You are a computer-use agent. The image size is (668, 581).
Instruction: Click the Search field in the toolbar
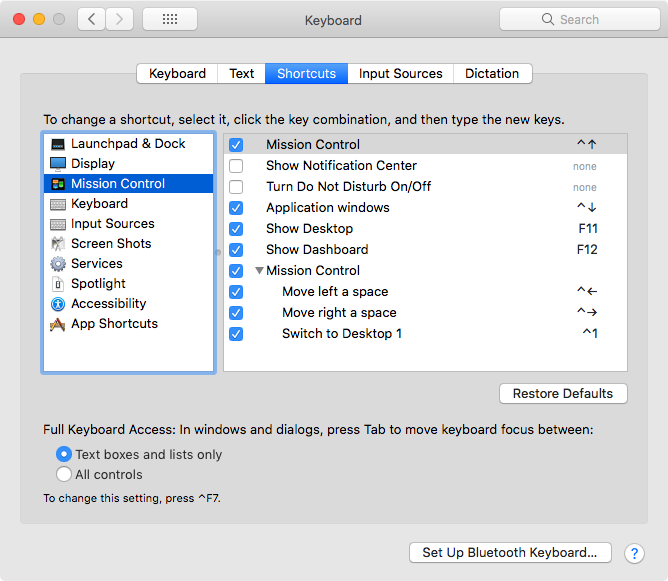tap(574, 19)
